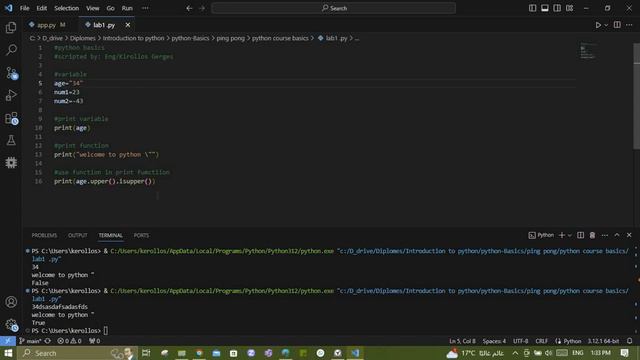Screen dimensions: 640x360
Task: Open the Manage gear icon
Action: [x=11, y=325]
